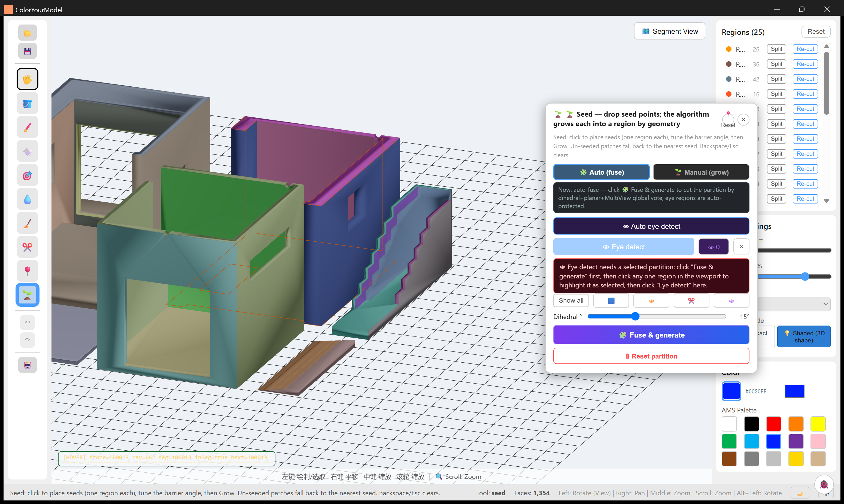
Task: Click Reset partition
Action: [651, 356]
